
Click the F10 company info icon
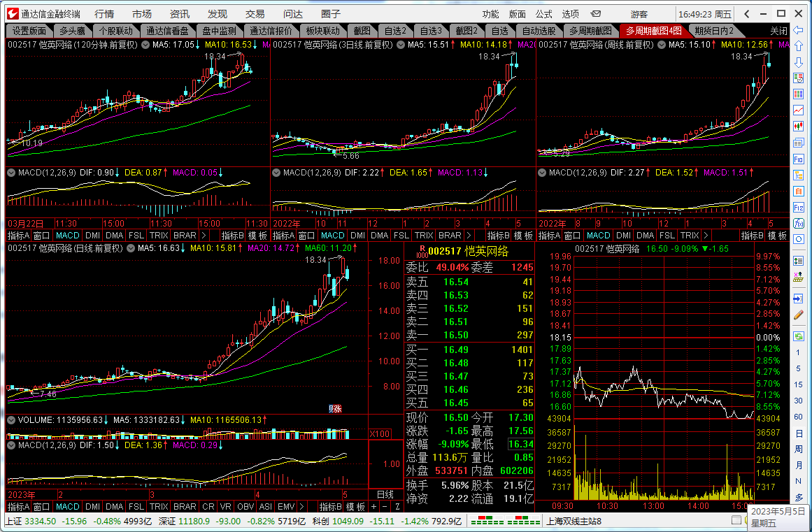point(798,159)
